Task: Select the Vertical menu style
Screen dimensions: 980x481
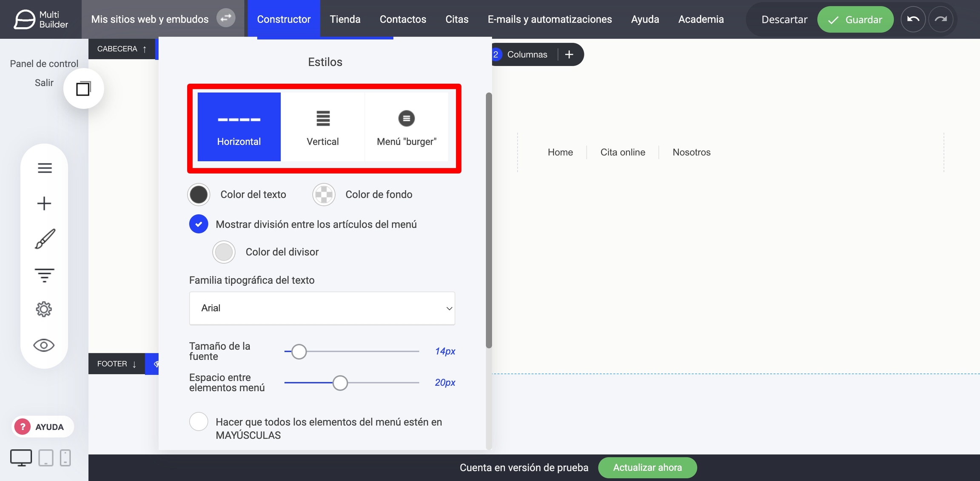Action: [x=322, y=127]
